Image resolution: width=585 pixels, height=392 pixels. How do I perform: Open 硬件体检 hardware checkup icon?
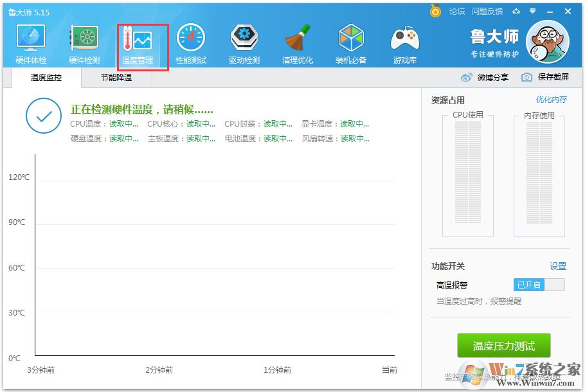pyautogui.click(x=31, y=44)
